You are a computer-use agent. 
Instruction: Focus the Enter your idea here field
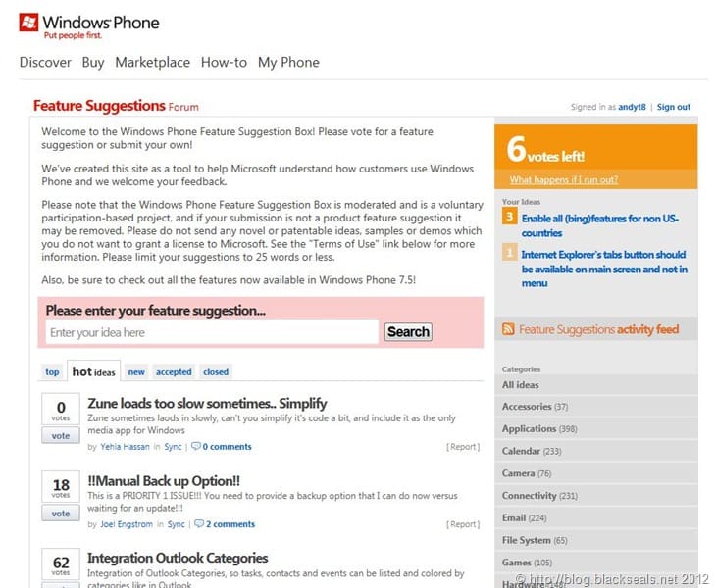[x=211, y=332]
